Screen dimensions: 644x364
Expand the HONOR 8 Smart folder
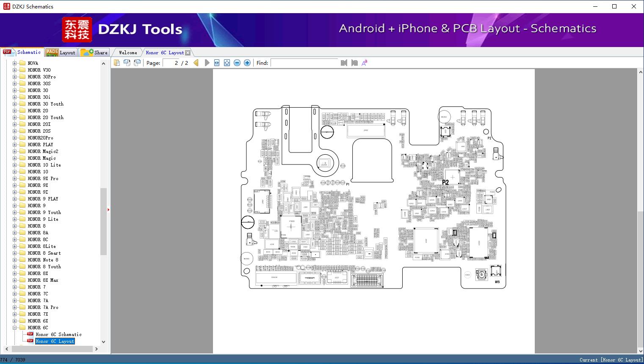point(14,253)
